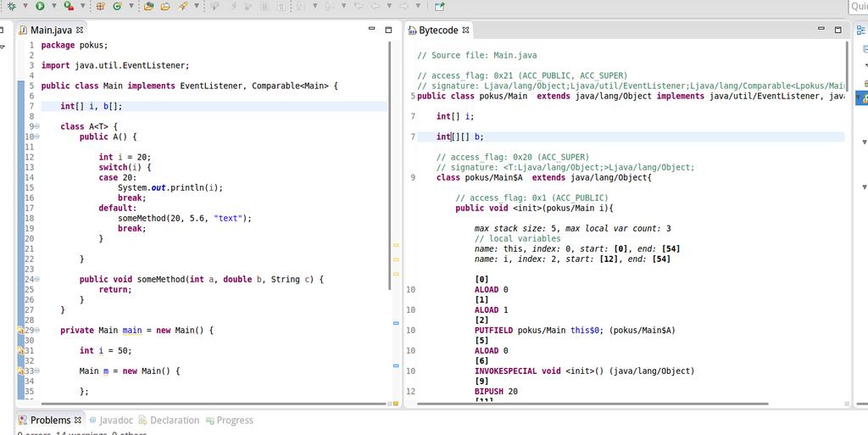Image resolution: width=868 pixels, height=435 pixels.
Task: Run the program with green Run icon
Action: click(x=40, y=6)
